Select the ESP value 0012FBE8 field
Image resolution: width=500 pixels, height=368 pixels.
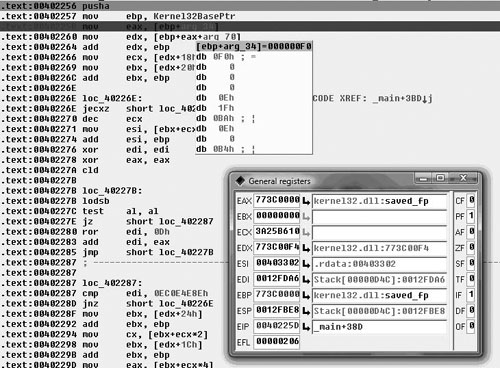[277, 311]
